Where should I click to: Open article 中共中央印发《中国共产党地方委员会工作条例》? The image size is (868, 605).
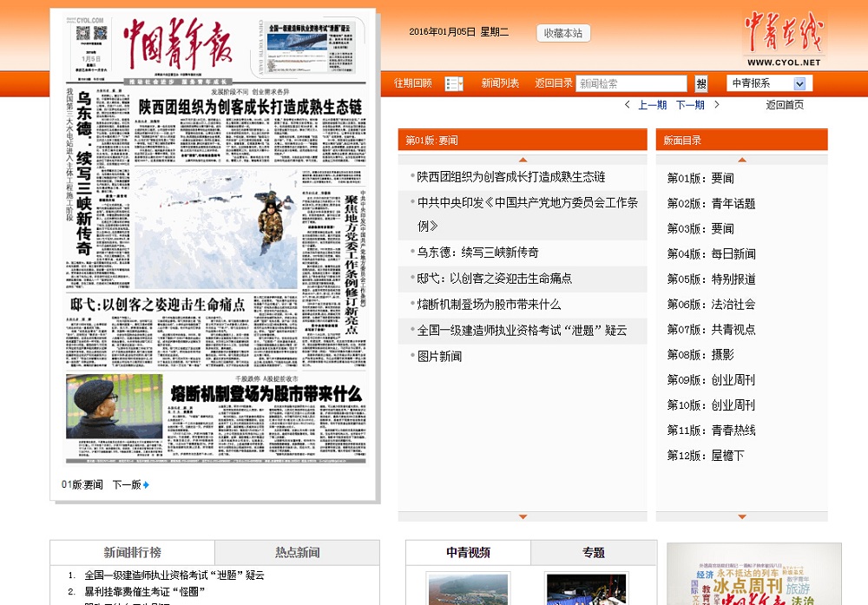point(528,214)
